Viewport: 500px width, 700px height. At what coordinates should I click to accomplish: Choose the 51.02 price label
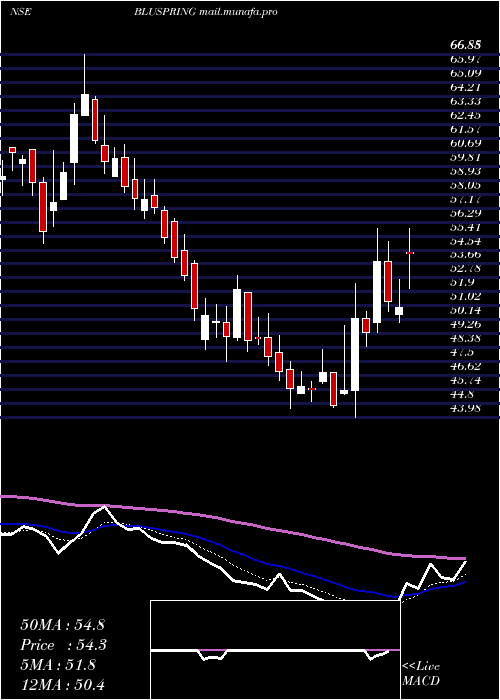[466, 296]
